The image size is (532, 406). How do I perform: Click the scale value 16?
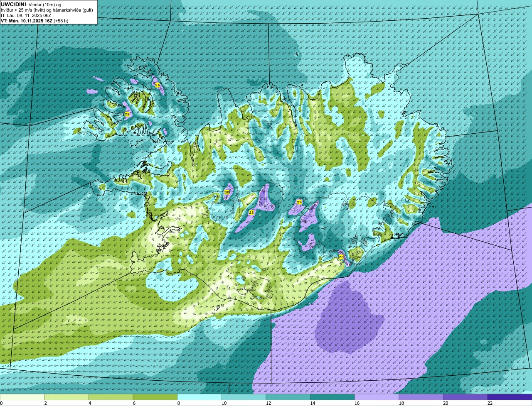click(x=357, y=403)
